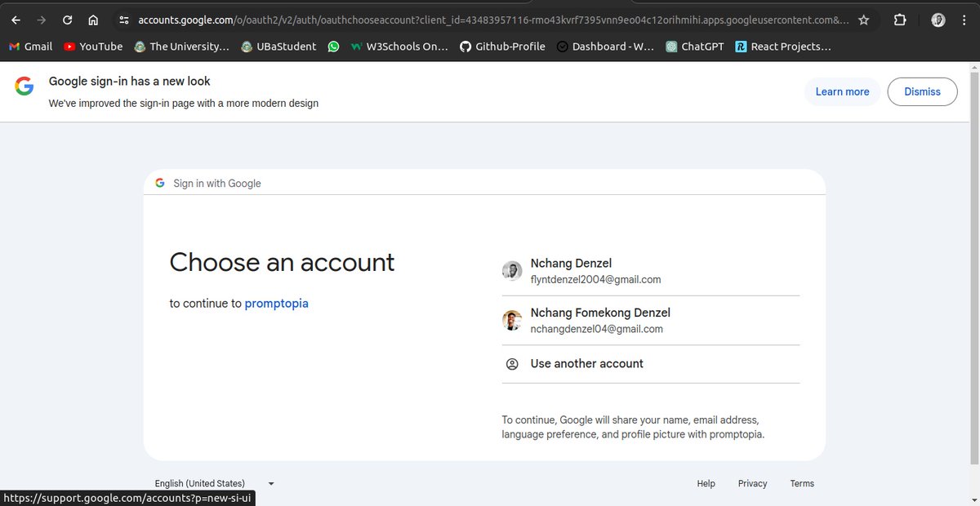Image resolution: width=980 pixels, height=506 pixels.
Task: Launch the WhatsApp bookmark
Action: click(x=334, y=47)
